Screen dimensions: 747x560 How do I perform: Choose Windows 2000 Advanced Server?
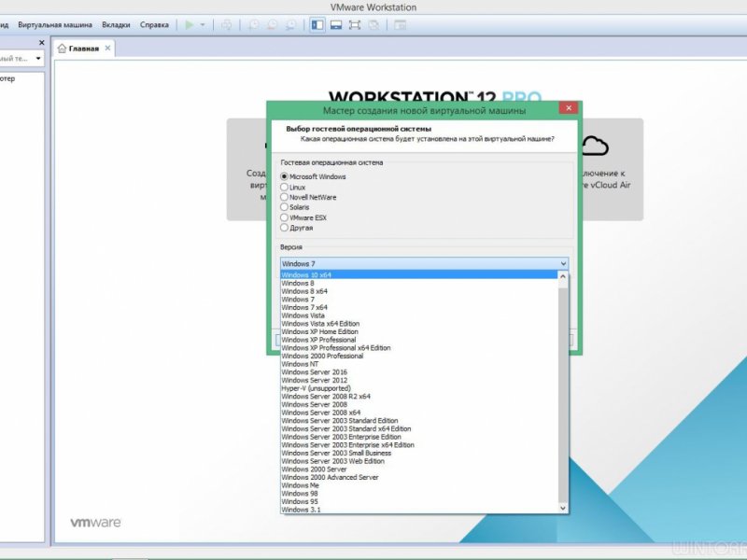click(418, 477)
